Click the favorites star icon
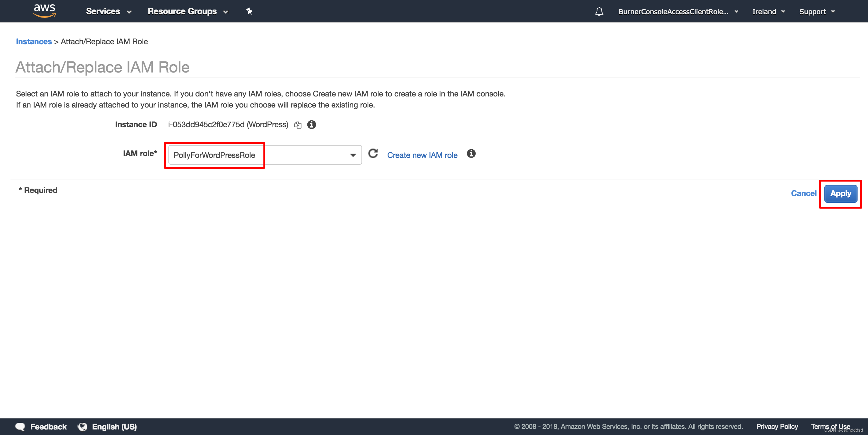Screen dimensions: 868x435 pyautogui.click(x=249, y=11)
